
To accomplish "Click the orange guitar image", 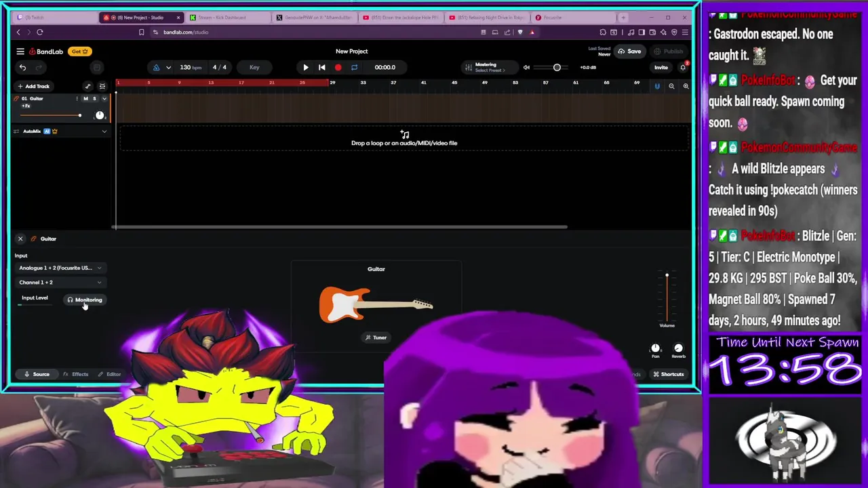I will click(x=376, y=304).
